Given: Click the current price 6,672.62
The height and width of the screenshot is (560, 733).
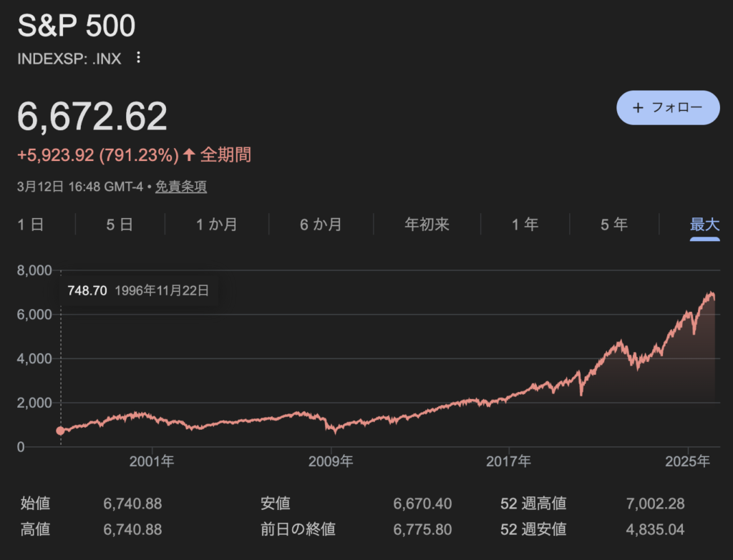Looking at the screenshot, I should [x=92, y=117].
